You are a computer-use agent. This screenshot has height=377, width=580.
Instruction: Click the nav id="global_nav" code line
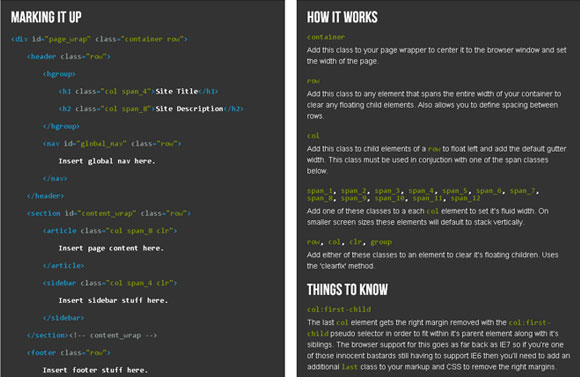click(112, 143)
